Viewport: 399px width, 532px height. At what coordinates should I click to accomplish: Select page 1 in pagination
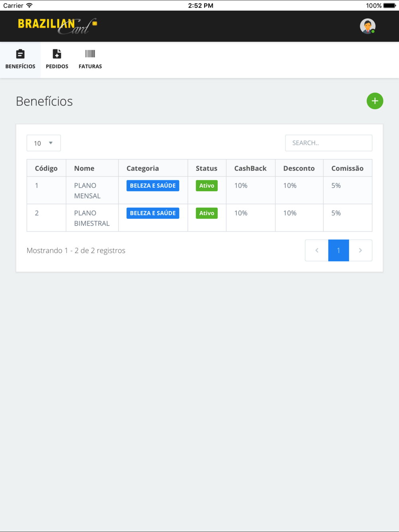click(x=338, y=250)
